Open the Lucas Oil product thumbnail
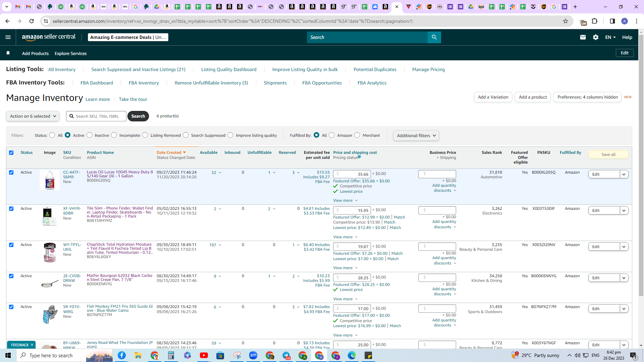 [50, 180]
